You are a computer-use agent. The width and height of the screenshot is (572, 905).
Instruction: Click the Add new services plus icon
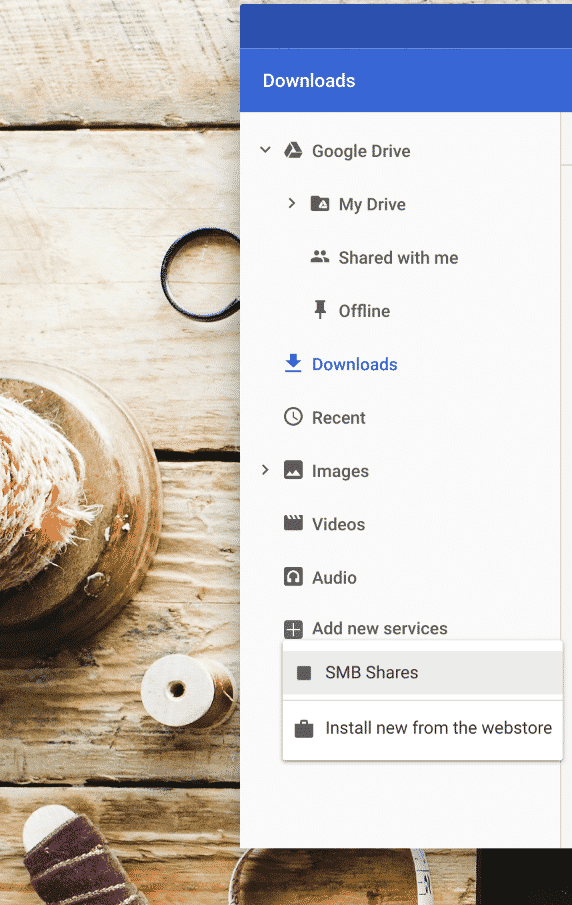pos(293,629)
